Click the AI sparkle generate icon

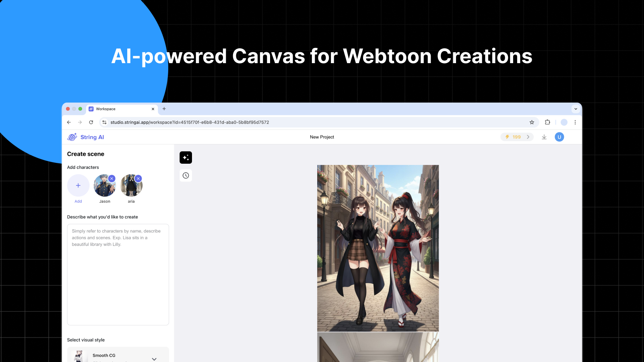tap(186, 158)
